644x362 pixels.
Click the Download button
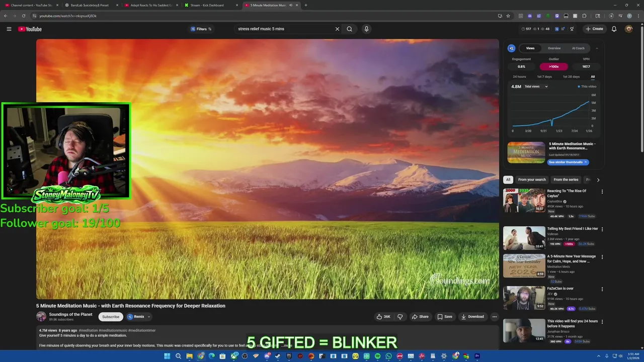click(x=472, y=317)
